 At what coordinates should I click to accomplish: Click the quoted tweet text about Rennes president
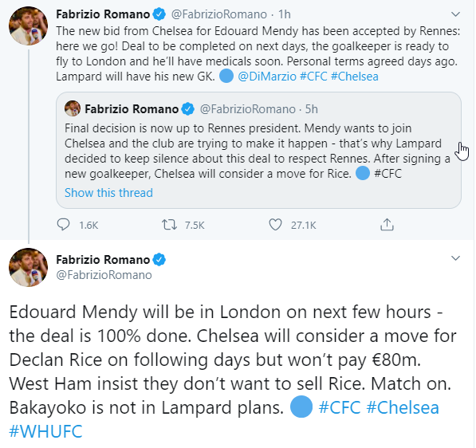pyautogui.click(x=258, y=151)
